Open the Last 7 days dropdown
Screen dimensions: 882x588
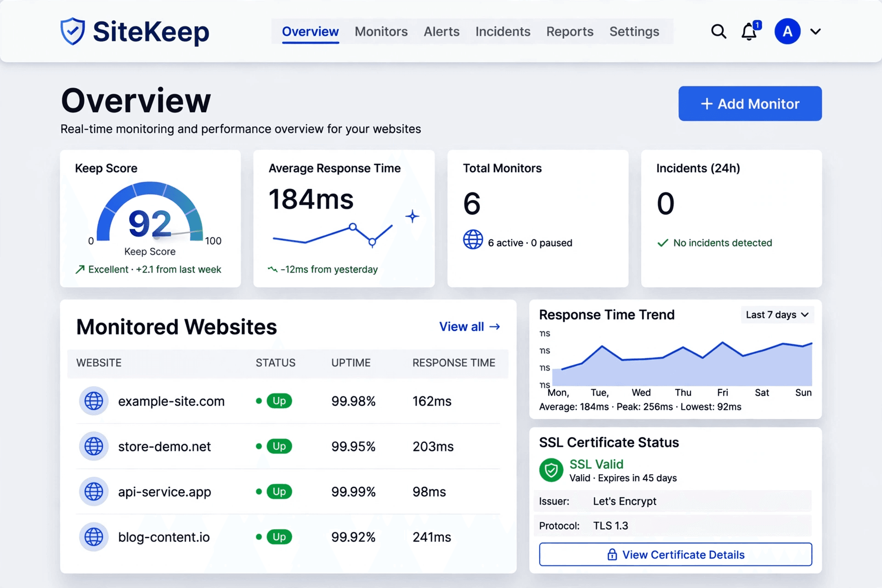[777, 315]
